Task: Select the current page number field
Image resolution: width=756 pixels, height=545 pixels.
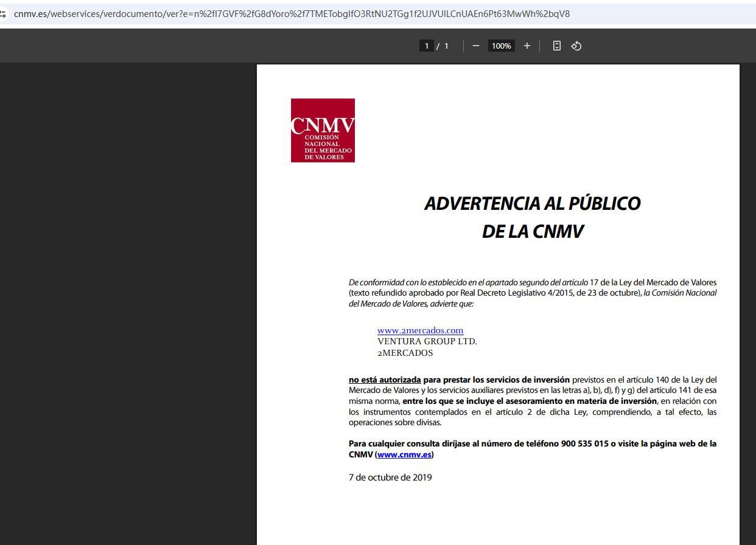Action: click(427, 46)
